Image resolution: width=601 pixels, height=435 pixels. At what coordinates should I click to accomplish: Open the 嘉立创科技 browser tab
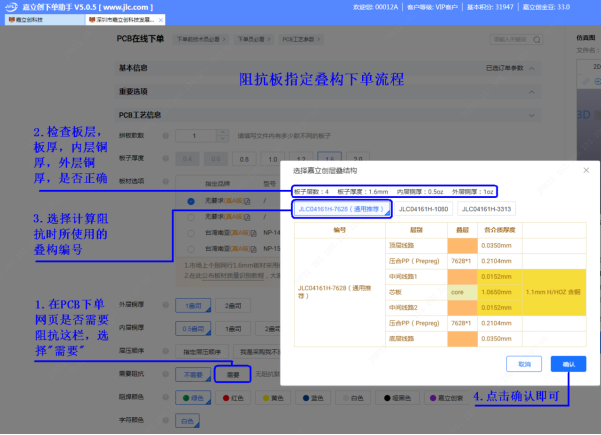(x=32, y=20)
